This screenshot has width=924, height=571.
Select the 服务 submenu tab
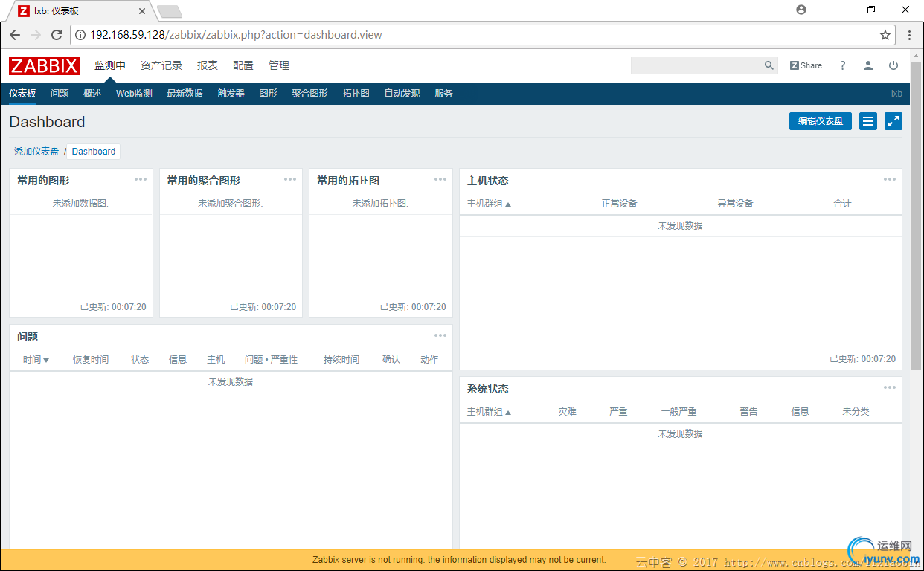point(443,94)
